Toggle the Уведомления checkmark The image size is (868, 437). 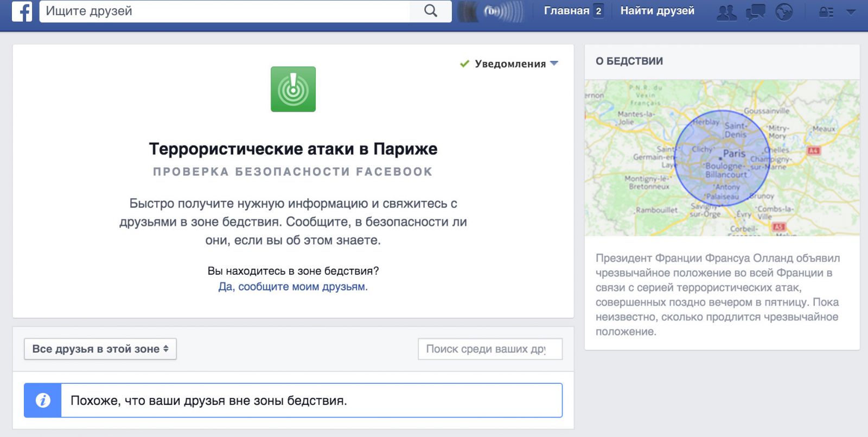coord(464,64)
